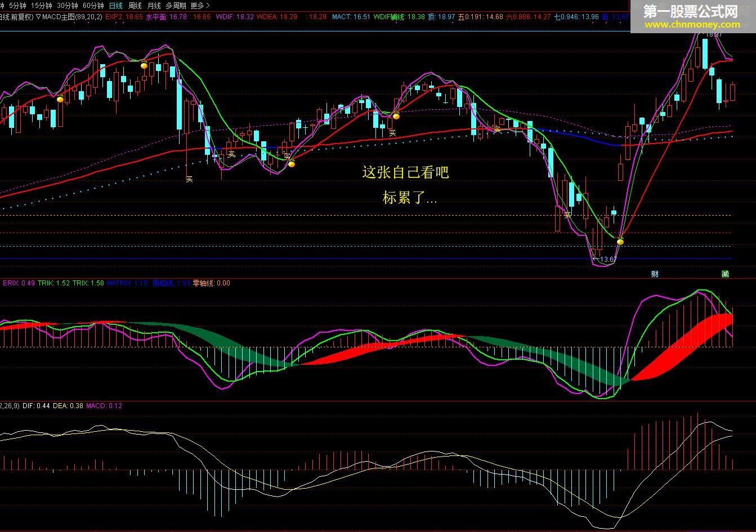Screen dimensions: 756x532
Task: Click the 13.67 low price label
Action: tap(609, 260)
